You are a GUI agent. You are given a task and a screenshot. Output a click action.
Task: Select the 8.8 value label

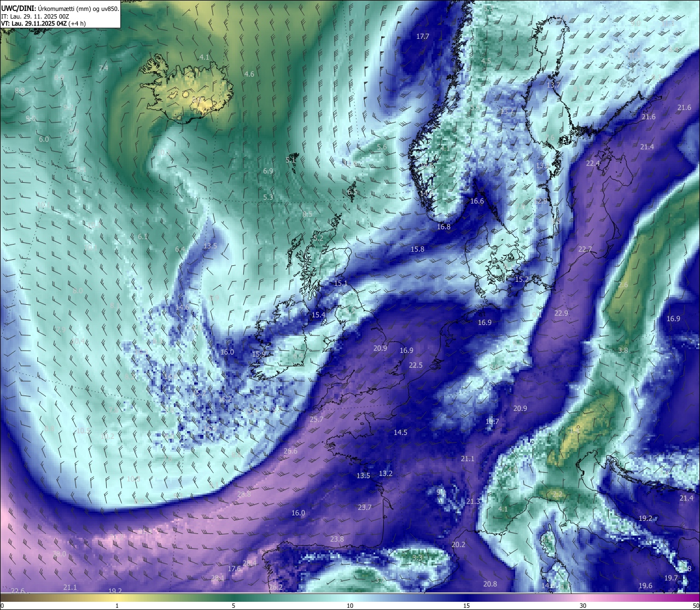coord(20,91)
